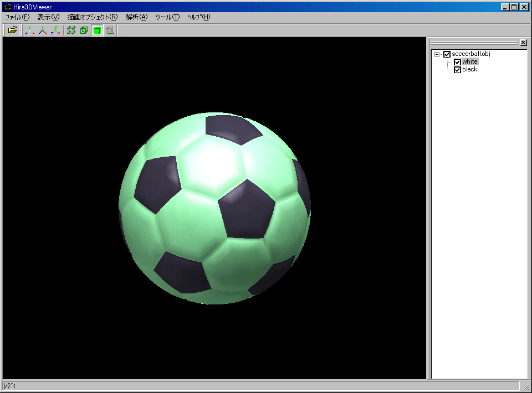Select the white tree item label
This screenshot has width=532, height=393.
click(470, 61)
